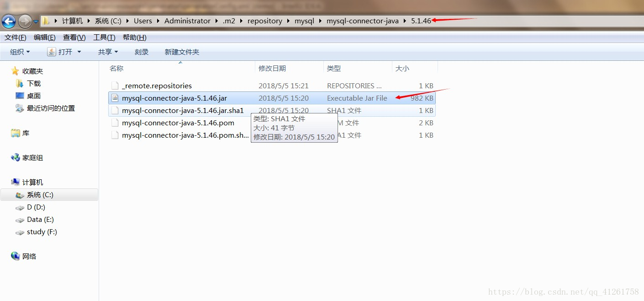Click the file icon of mysql-connector-java-5.1.46.pom

[115, 123]
